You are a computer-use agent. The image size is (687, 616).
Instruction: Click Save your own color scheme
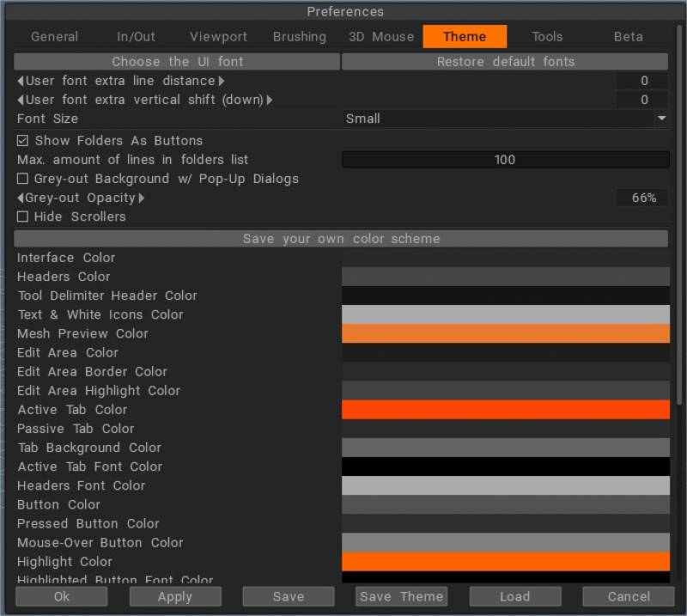[341, 238]
